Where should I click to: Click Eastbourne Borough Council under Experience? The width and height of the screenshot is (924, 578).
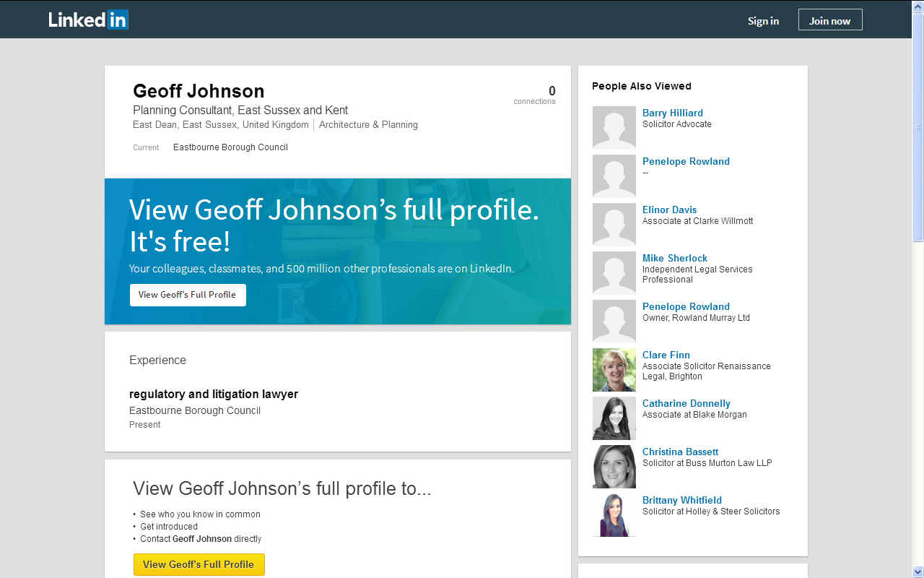point(195,410)
